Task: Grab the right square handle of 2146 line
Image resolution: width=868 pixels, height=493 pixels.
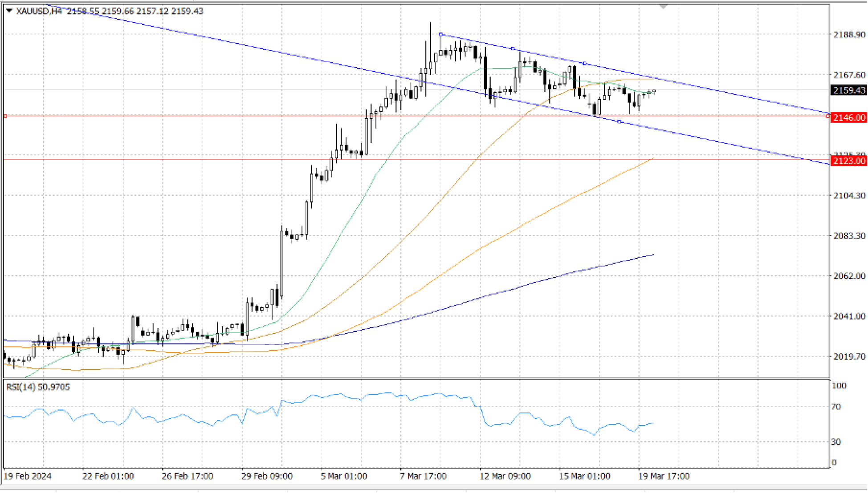Action: [x=827, y=116]
